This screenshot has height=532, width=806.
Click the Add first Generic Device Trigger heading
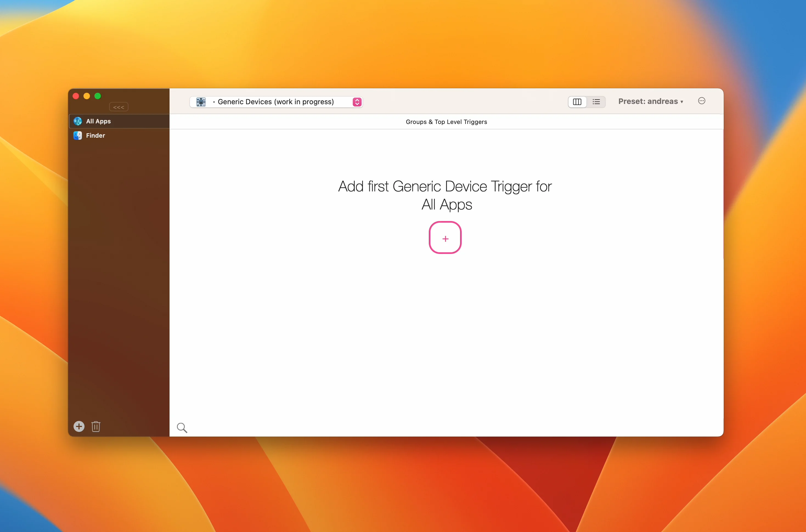(x=445, y=195)
